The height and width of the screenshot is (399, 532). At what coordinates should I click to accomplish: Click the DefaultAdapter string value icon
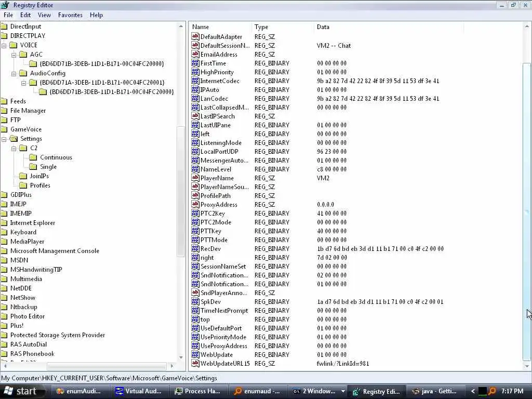tap(195, 36)
